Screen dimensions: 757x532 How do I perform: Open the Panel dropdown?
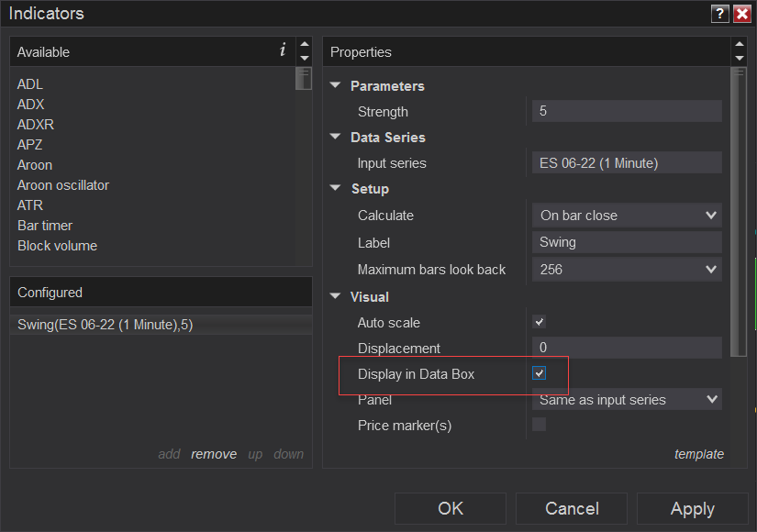(x=627, y=399)
